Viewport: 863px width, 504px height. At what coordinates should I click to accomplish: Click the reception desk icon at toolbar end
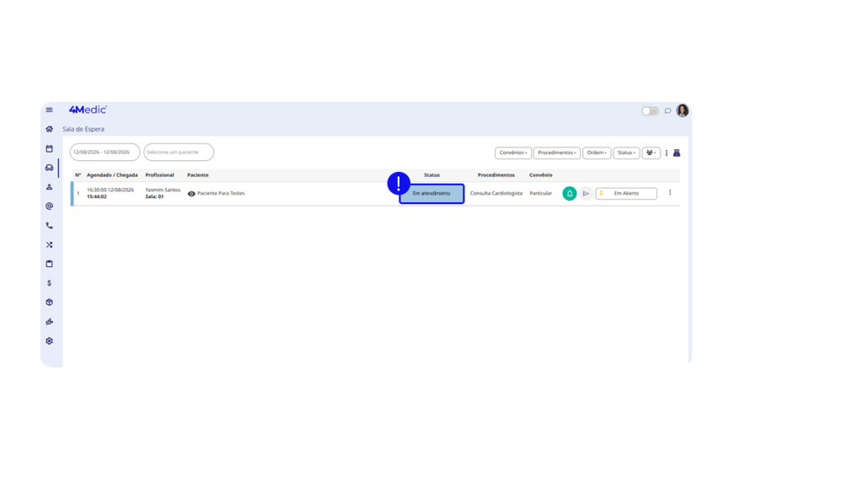click(677, 153)
